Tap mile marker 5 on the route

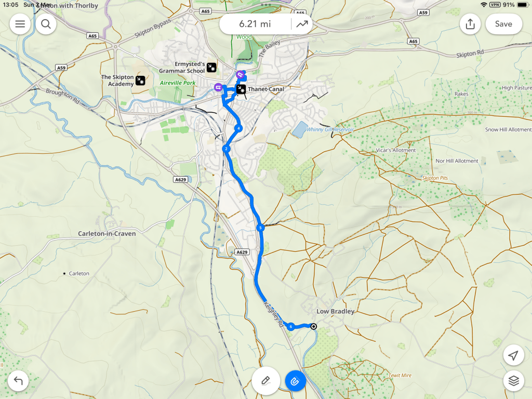(x=260, y=228)
